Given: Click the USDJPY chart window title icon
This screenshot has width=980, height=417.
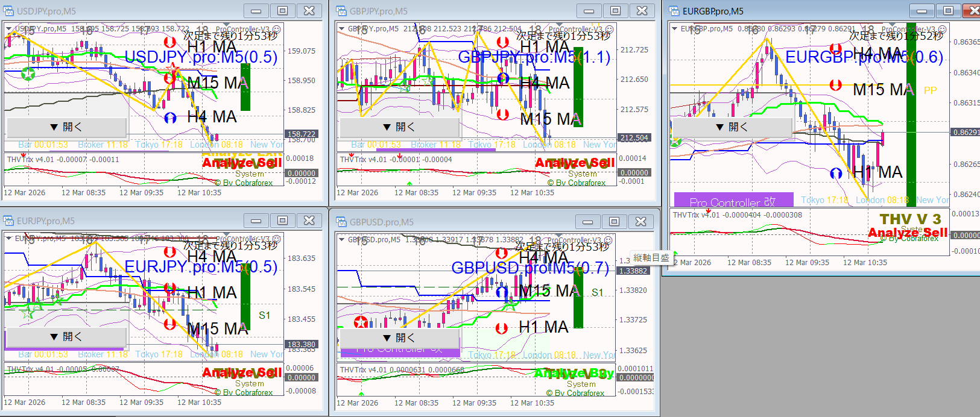Looking at the screenshot, I should tap(9, 11).
